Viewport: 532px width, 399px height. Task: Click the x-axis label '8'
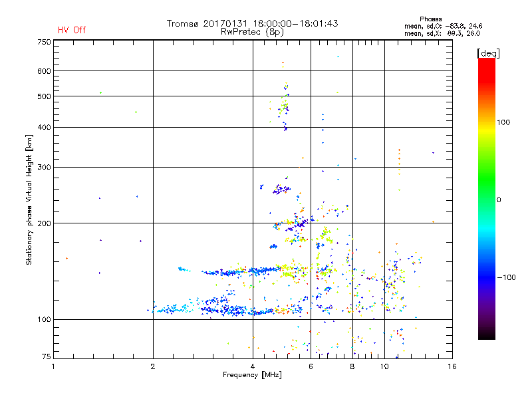click(352, 366)
